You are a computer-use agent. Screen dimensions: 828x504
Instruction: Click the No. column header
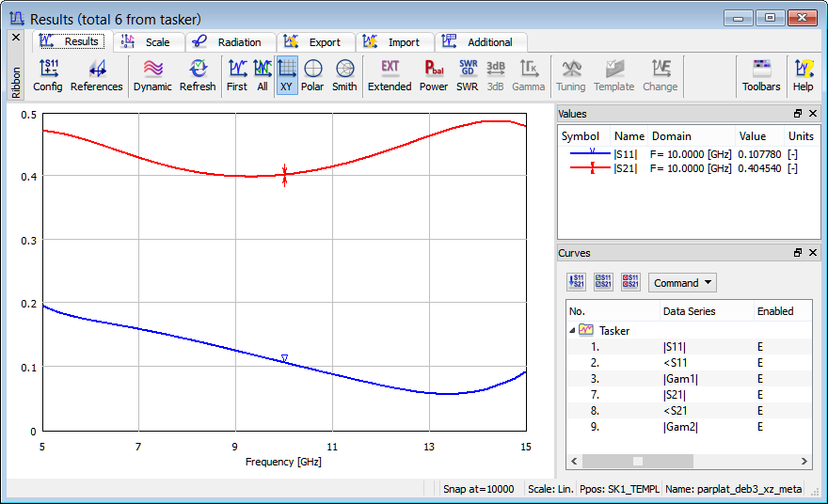pos(613,311)
